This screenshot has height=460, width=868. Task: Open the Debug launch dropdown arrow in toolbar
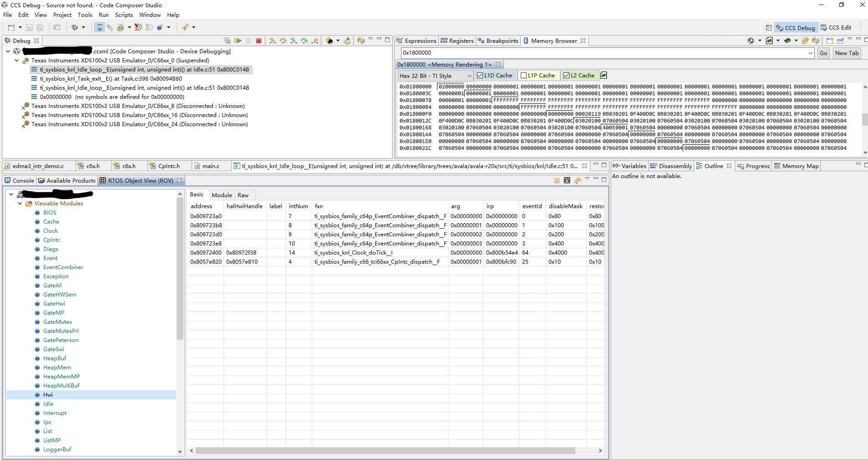pos(83,27)
